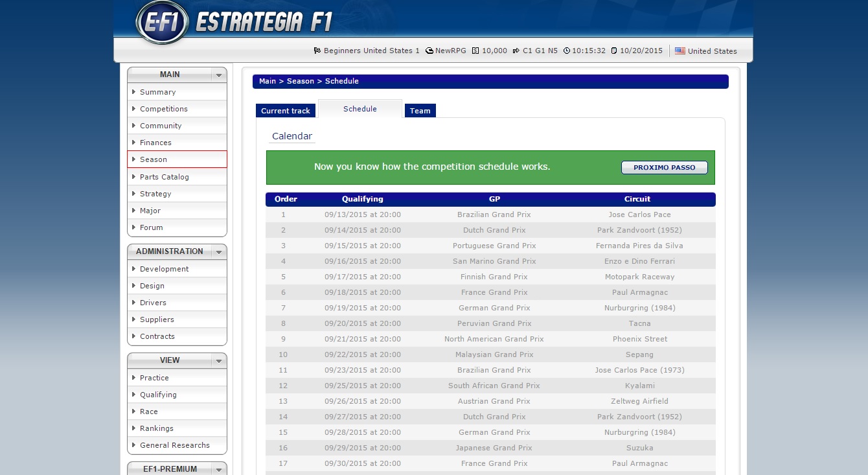The width and height of the screenshot is (868, 475).
Task: Click the United States flag icon
Action: [680, 51]
